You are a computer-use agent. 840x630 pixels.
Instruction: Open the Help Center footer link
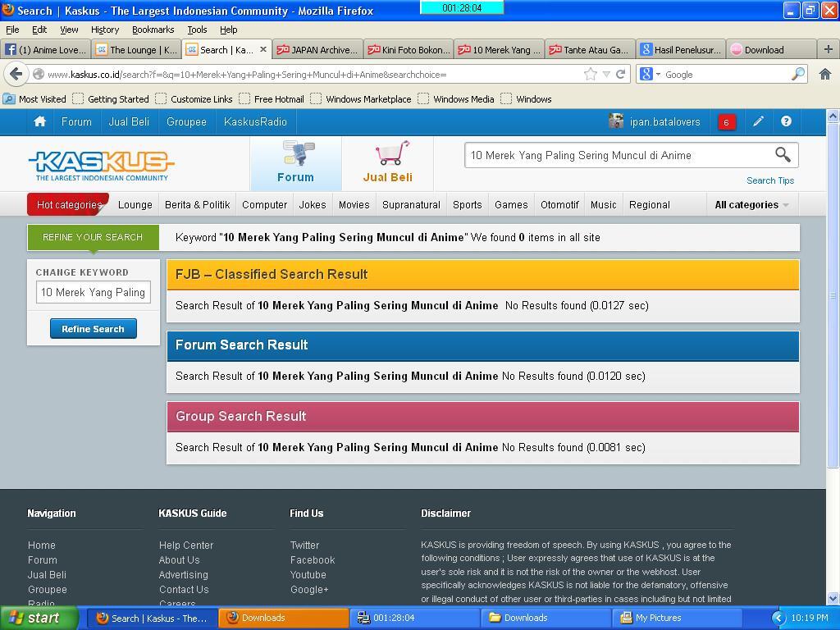186,545
